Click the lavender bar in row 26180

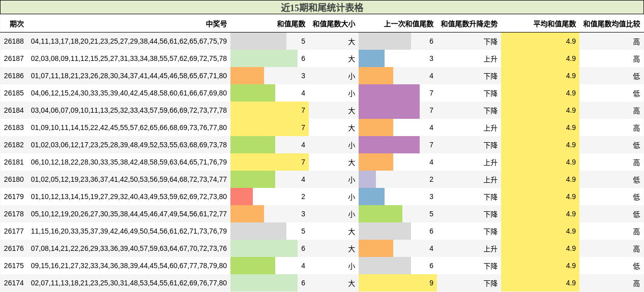[367, 179]
